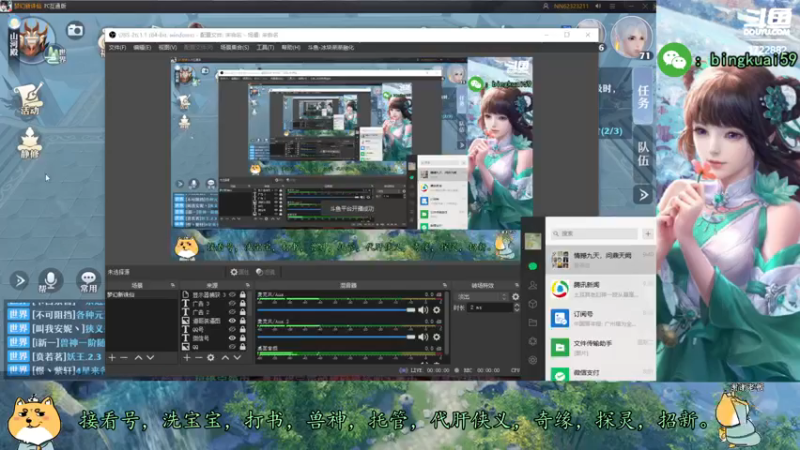Open 微信支付 chat in WeChat

601,372
